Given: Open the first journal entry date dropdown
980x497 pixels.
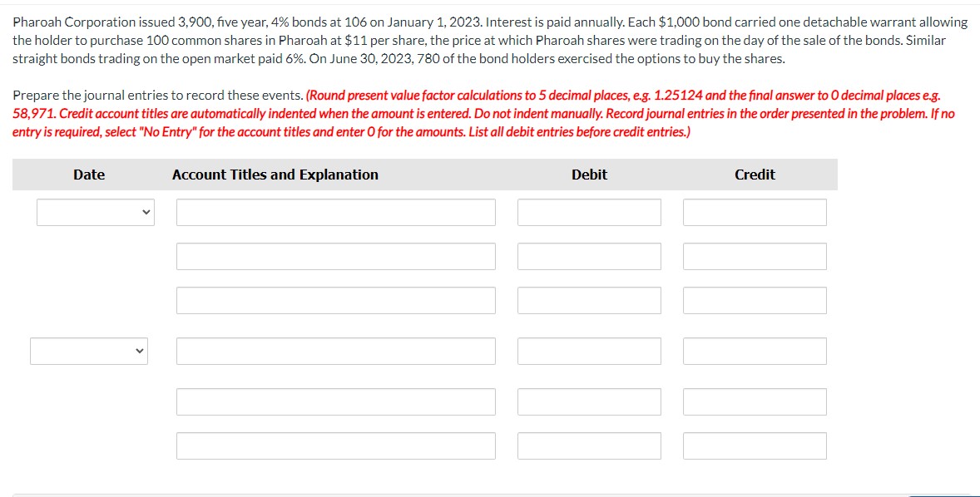Looking at the screenshot, I should click(94, 212).
